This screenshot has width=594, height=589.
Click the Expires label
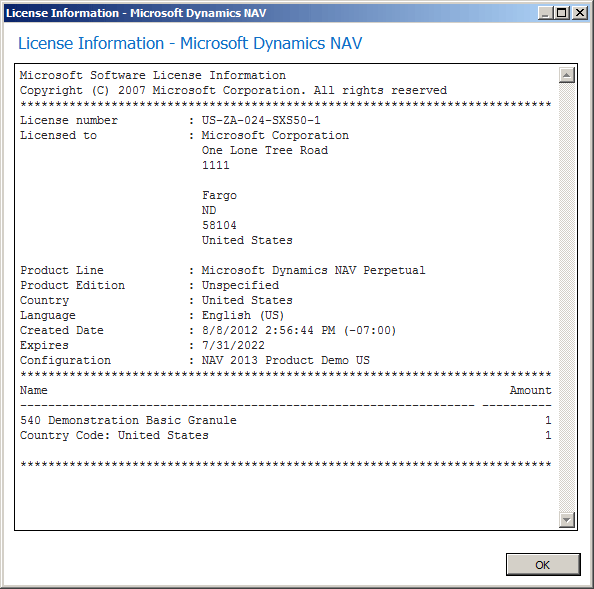coord(44,345)
